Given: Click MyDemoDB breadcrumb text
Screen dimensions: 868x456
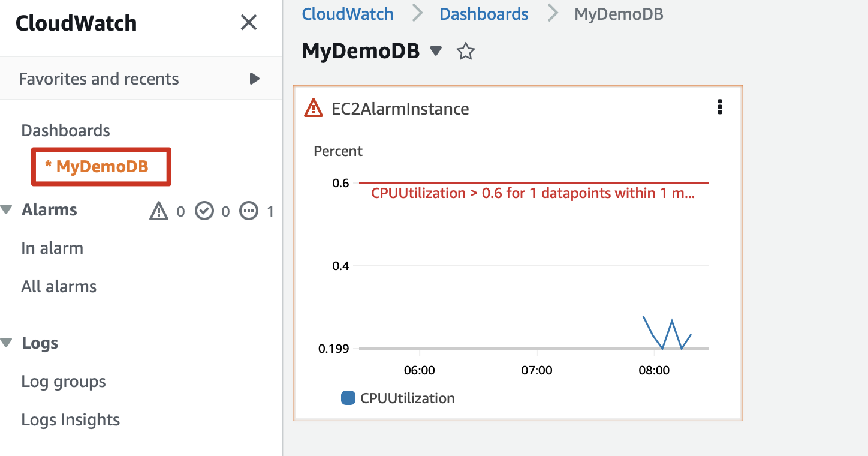Looking at the screenshot, I should tap(619, 14).
